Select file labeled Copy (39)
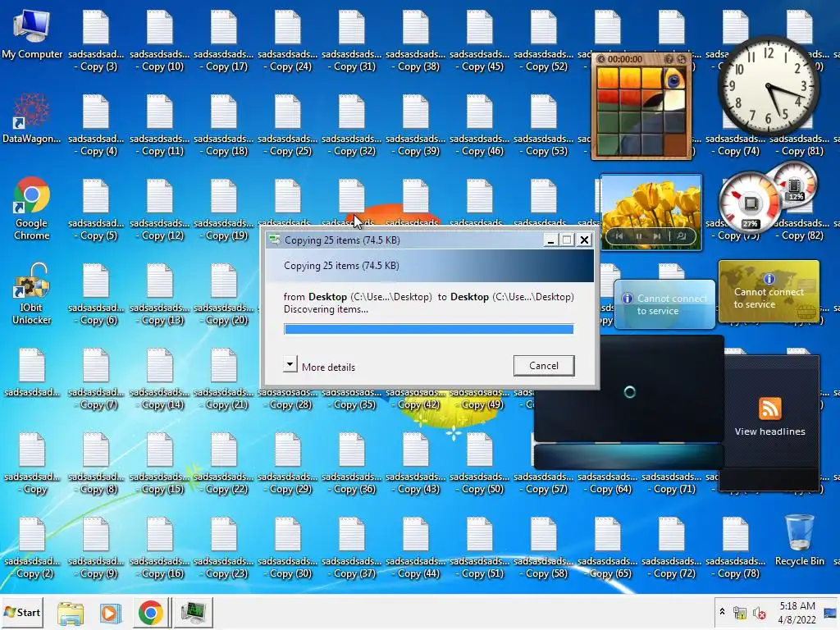The image size is (840, 630). [x=415, y=126]
